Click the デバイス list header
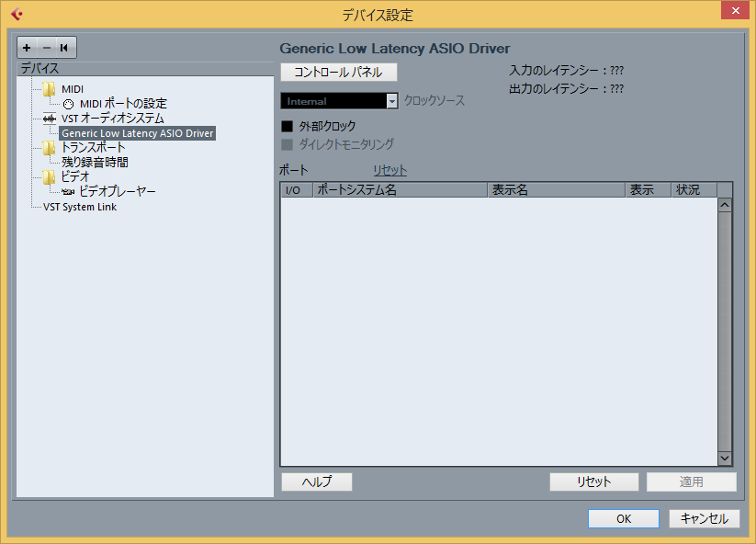 pos(145,69)
